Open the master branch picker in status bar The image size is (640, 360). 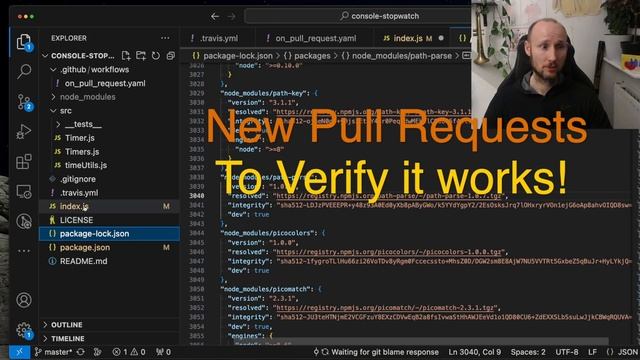point(53,352)
